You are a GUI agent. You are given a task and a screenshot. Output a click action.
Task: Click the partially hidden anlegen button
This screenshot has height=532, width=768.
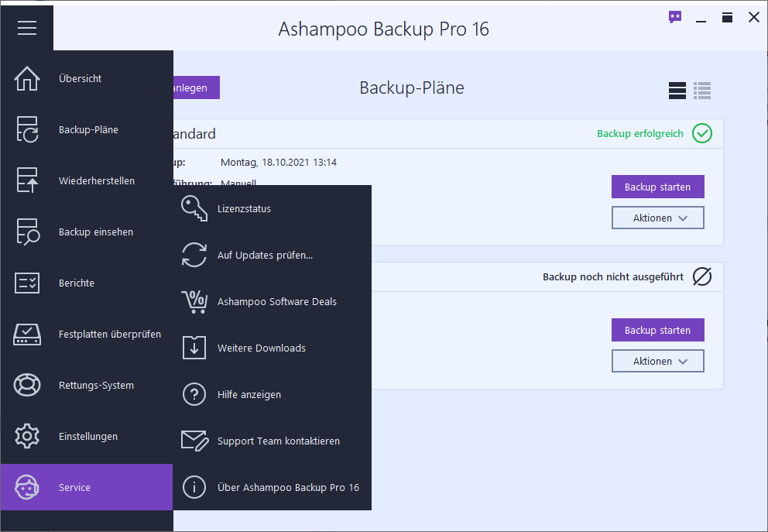tap(197, 88)
